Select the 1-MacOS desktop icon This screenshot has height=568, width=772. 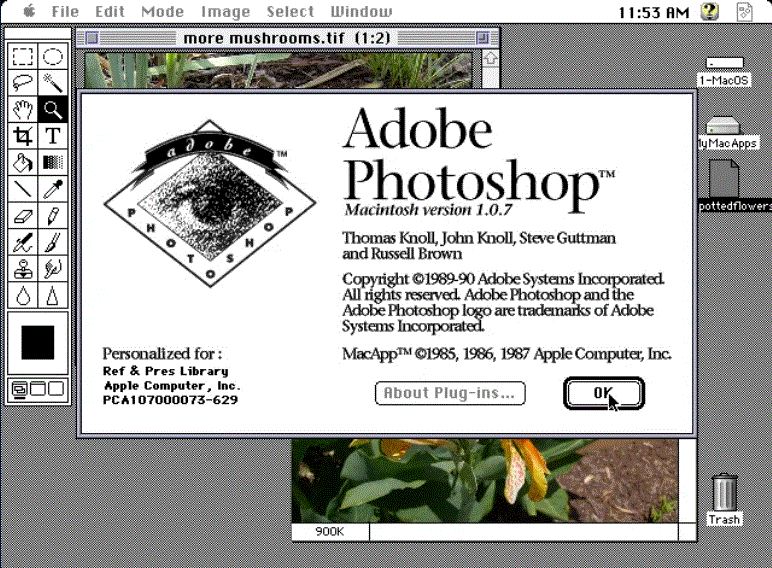tap(724, 72)
